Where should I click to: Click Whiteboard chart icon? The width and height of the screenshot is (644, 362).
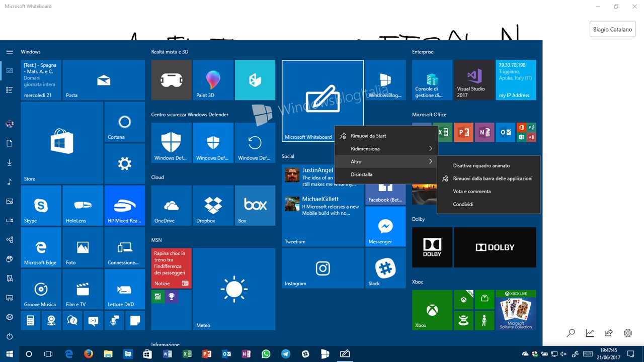590,333
